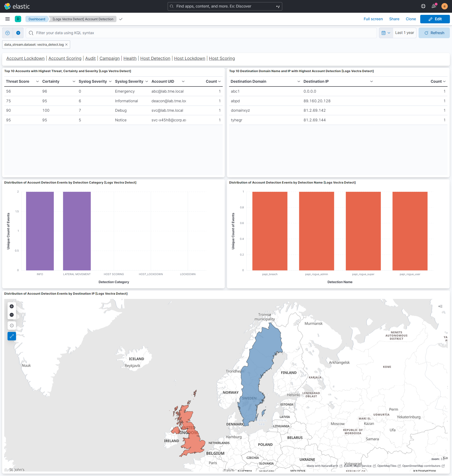Expand the map layers panel

(x=440, y=306)
